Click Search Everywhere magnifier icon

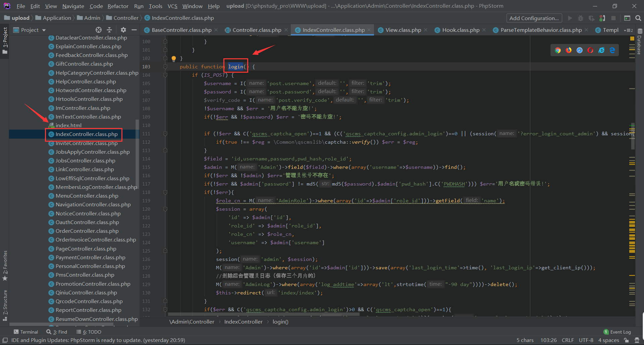click(638, 18)
